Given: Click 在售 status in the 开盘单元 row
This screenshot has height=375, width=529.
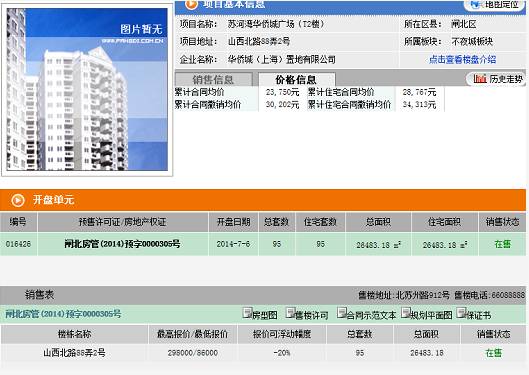Looking at the screenshot, I should (x=502, y=244).
